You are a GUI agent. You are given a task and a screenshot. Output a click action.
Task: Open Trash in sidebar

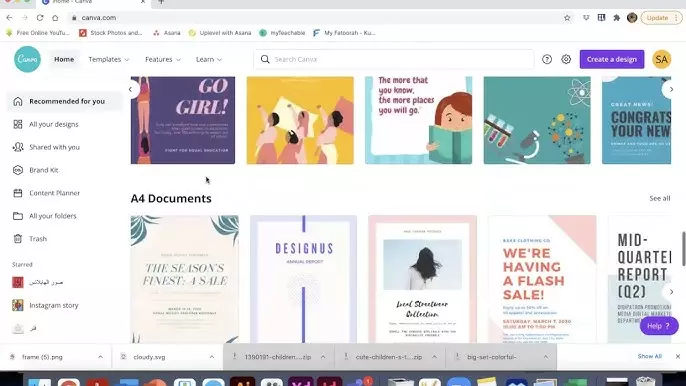click(64, 239)
